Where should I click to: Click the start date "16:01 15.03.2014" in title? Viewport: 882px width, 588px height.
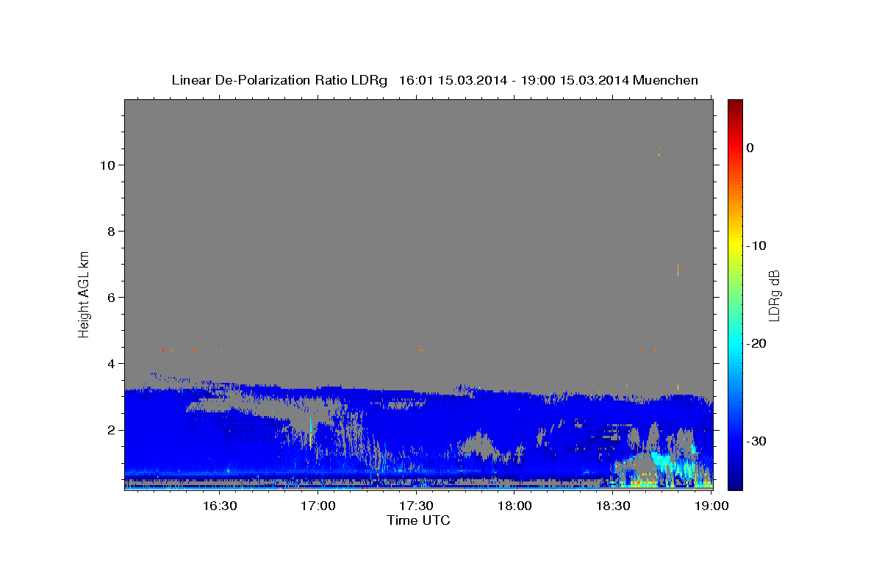click(x=453, y=80)
